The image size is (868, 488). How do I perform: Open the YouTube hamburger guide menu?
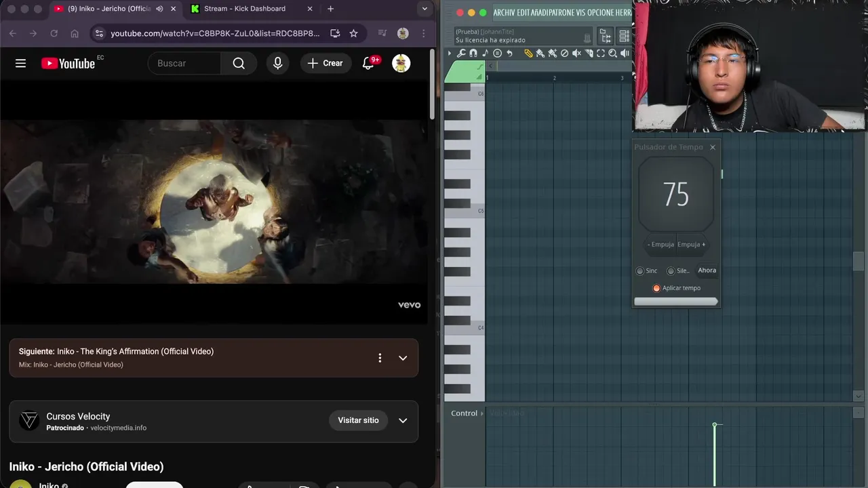click(20, 63)
